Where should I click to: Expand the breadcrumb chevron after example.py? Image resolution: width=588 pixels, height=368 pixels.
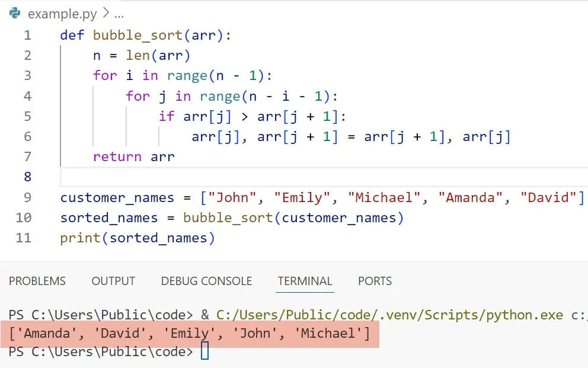pos(106,13)
